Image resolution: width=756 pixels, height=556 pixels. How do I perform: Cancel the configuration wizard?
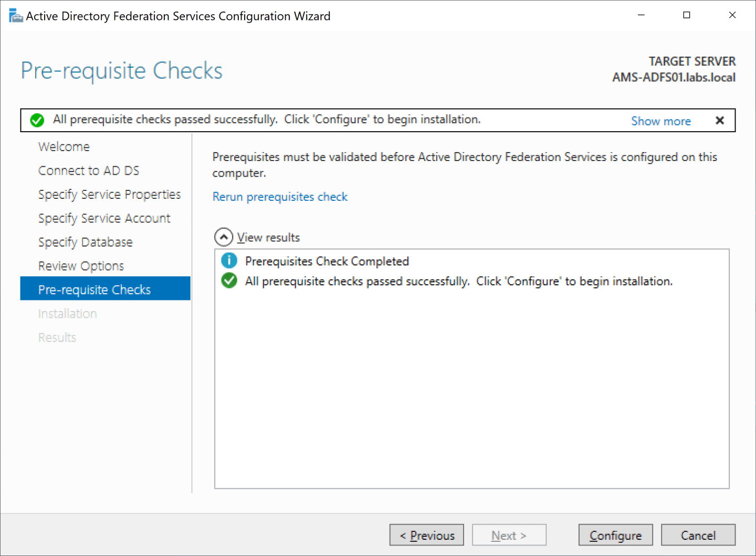[x=698, y=534]
